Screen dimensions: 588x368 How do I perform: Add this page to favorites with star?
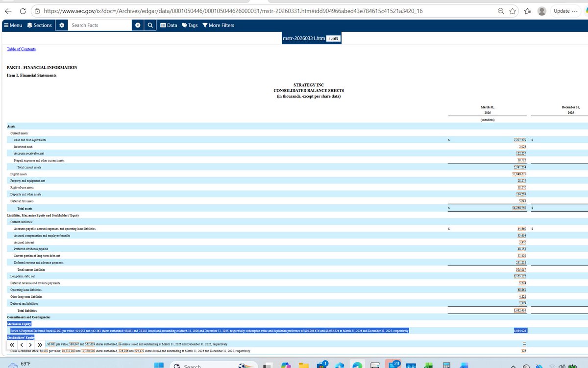[513, 11]
